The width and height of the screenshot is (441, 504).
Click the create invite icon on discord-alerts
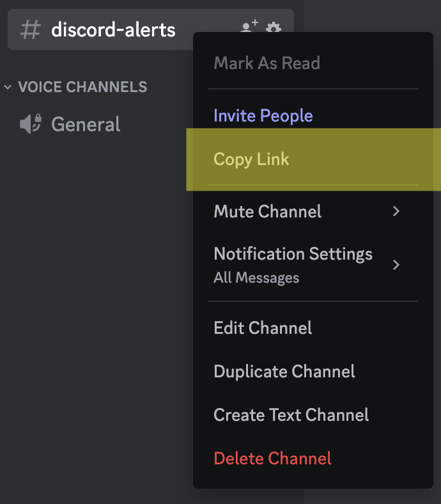click(249, 28)
